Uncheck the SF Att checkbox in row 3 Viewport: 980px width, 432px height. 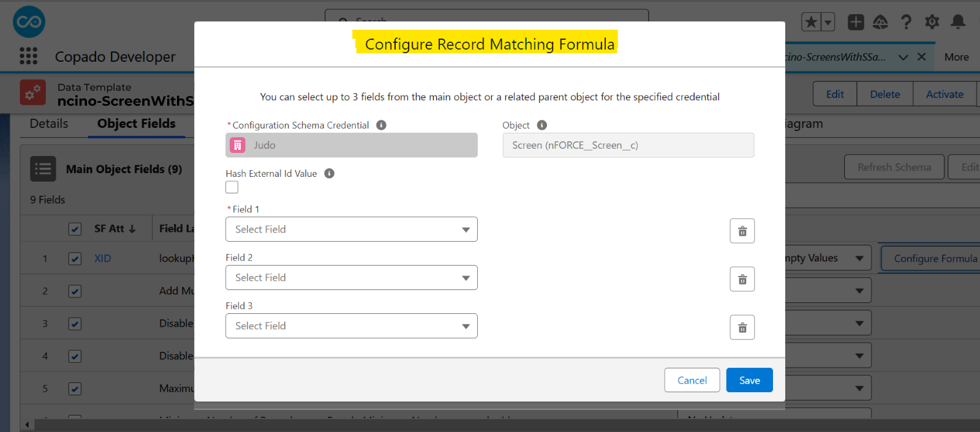point(75,324)
